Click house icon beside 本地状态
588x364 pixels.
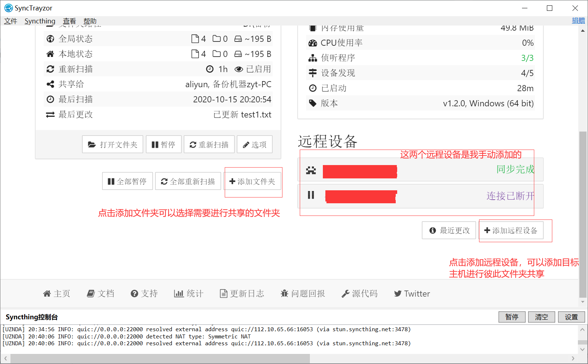tap(51, 54)
